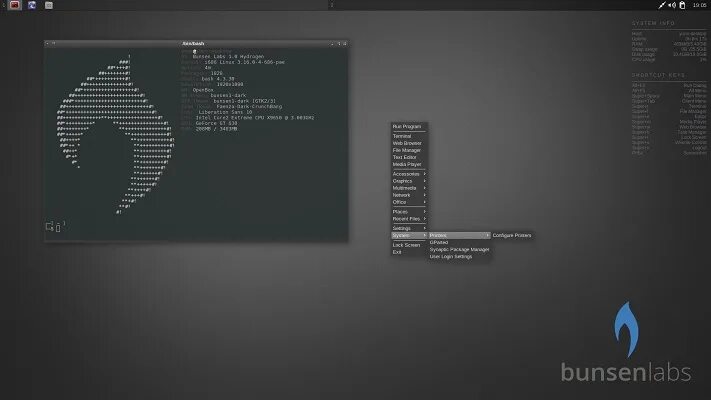Select the highlighted System menu entry
The height and width of the screenshot is (400, 711).
pos(409,236)
